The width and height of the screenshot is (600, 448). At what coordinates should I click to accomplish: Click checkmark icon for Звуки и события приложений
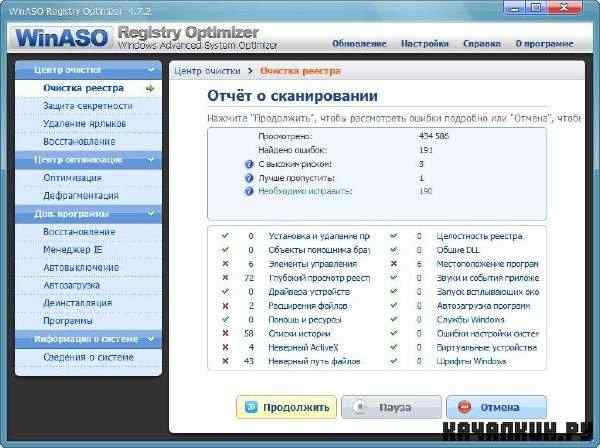click(x=393, y=278)
